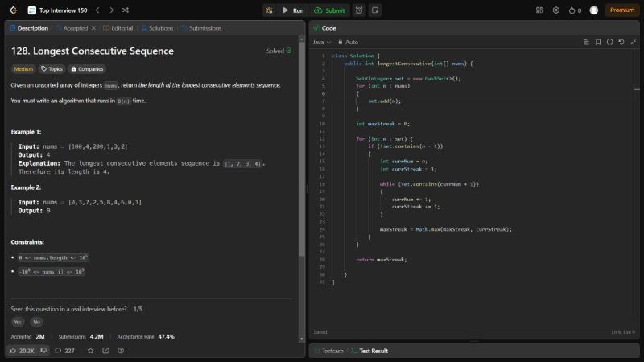
Task: Click the description panel scrollbar
Action: click(x=302, y=150)
